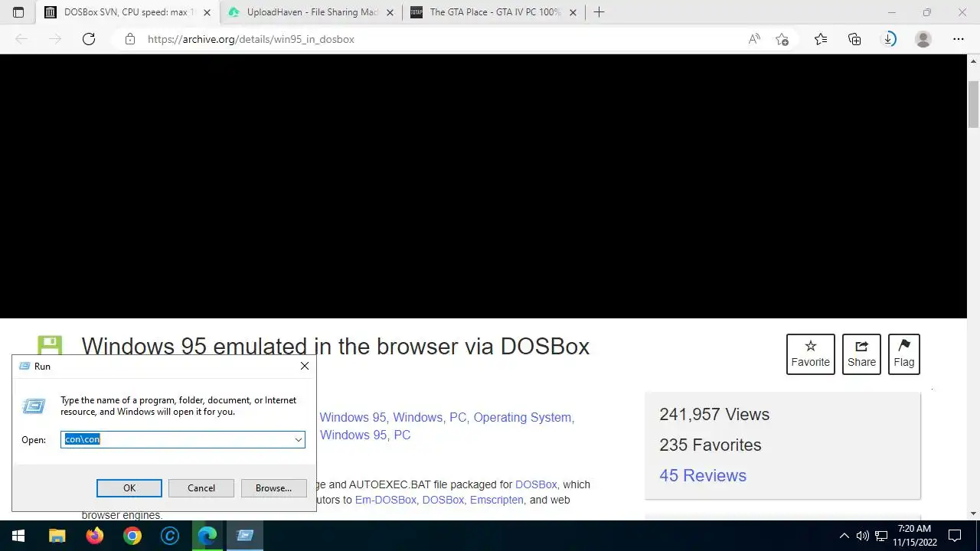Refresh the archive.org page
The image size is (980, 551).
(x=89, y=39)
